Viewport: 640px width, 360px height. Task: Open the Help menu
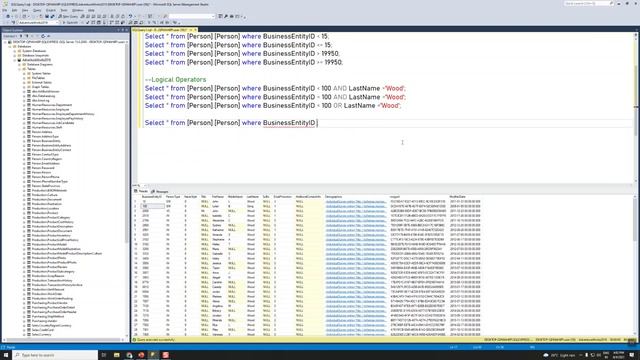pyautogui.click(x=91, y=10)
